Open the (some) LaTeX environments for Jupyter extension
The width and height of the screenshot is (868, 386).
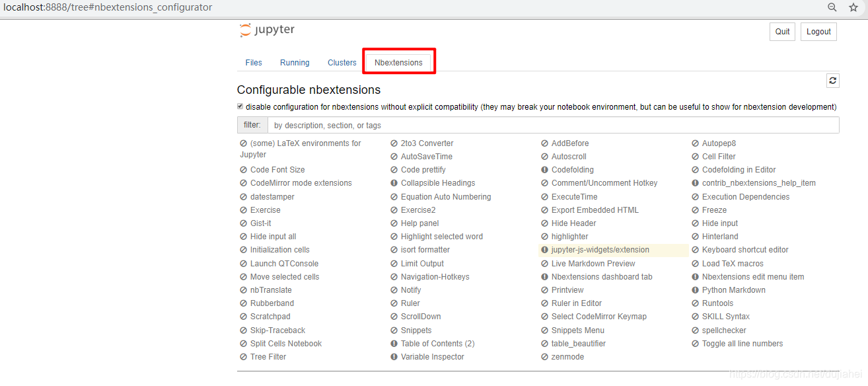[x=301, y=149]
